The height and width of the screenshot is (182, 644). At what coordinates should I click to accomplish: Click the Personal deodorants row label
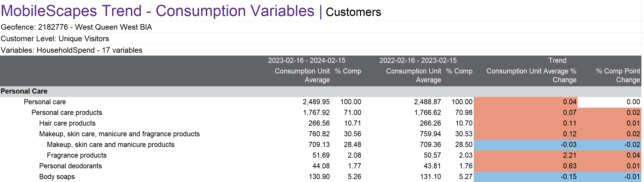[x=70, y=166]
